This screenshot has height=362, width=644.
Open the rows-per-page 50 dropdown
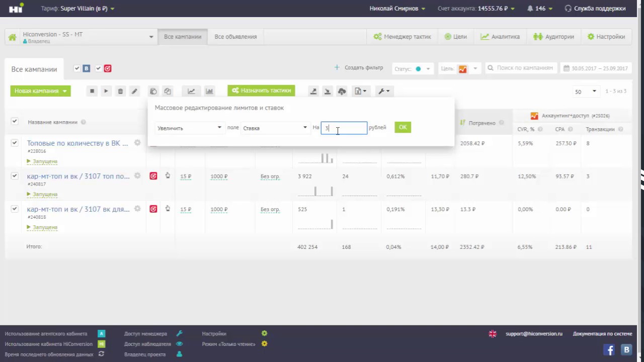[586, 92]
